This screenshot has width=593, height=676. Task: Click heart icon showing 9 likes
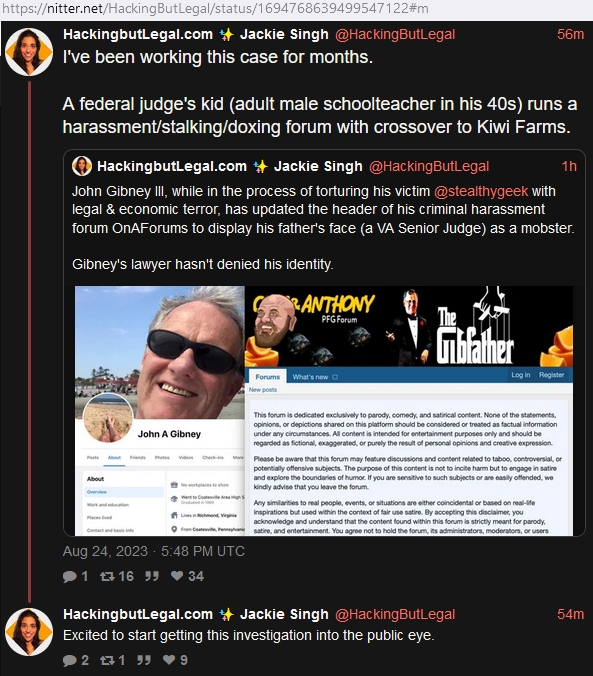coord(169,660)
